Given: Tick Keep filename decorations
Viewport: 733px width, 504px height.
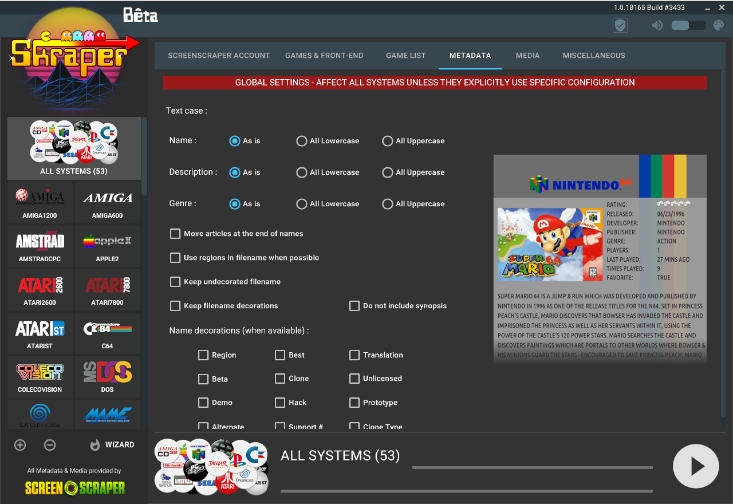Looking at the screenshot, I should 175,306.
